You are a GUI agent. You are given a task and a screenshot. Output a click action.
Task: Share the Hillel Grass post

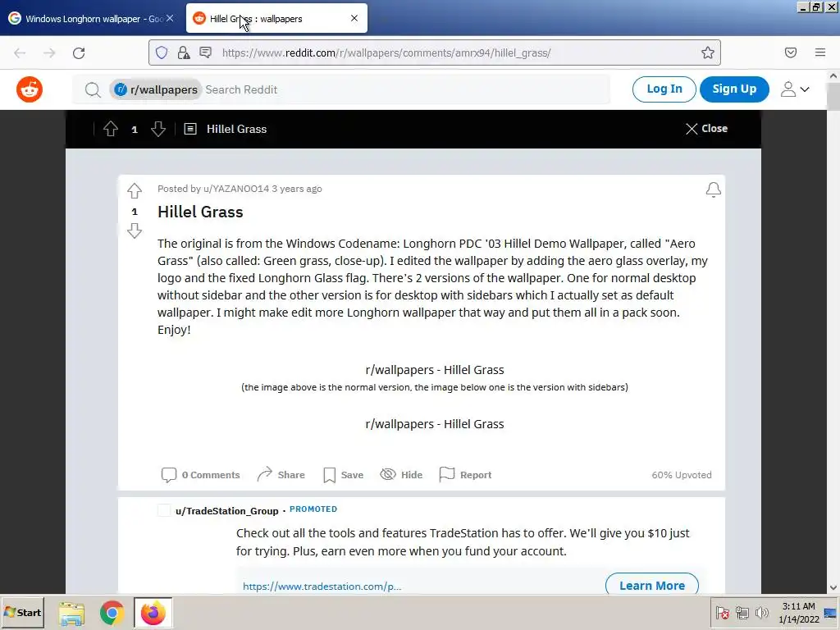(x=281, y=475)
